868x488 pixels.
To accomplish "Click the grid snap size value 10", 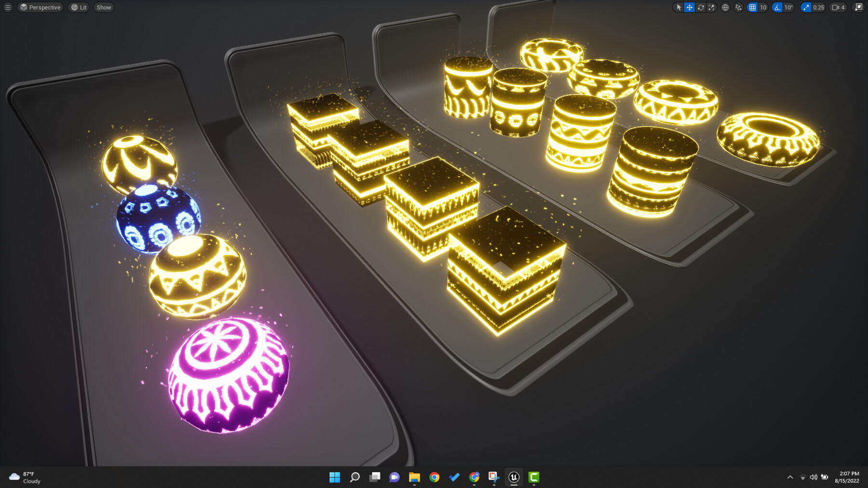I will [763, 7].
